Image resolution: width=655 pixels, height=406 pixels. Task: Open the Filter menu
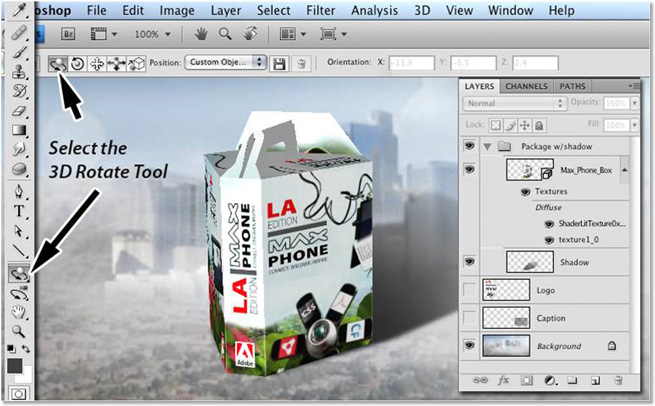(320, 10)
